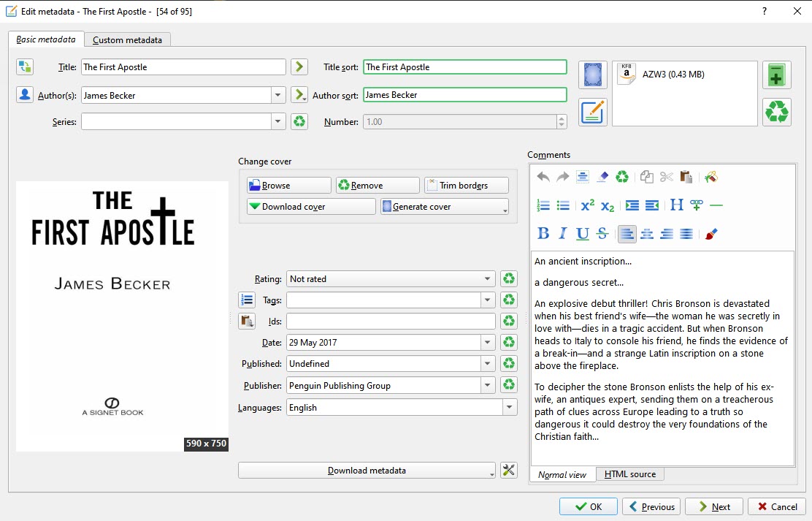The width and height of the screenshot is (812, 521).
Task: Go to the Next book
Action: tap(714, 506)
